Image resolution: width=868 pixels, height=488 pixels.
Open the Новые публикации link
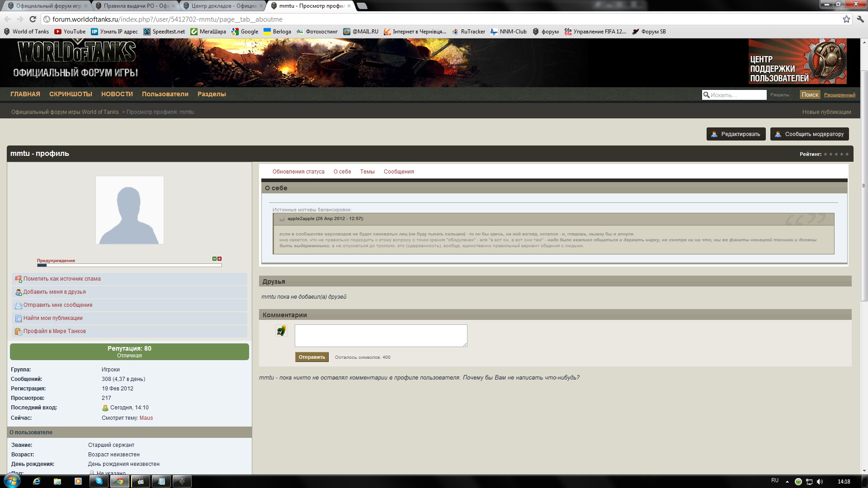[x=826, y=112]
